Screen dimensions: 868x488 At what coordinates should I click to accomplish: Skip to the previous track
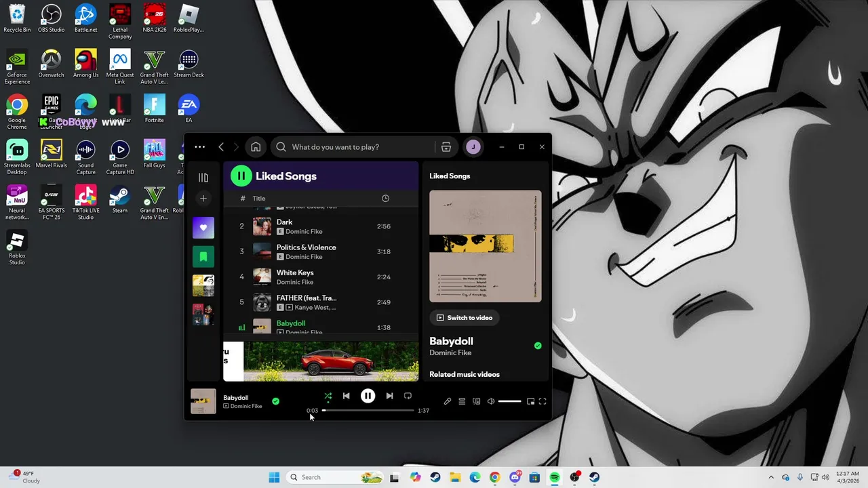point(346,396)
